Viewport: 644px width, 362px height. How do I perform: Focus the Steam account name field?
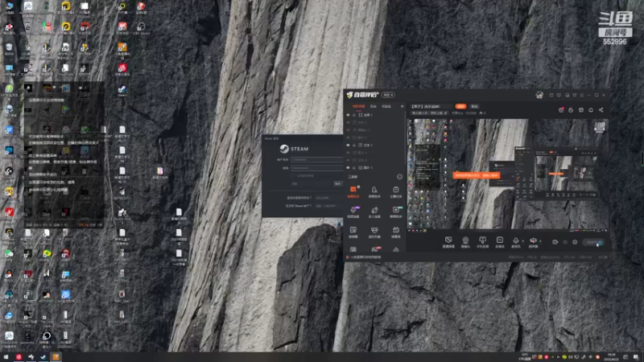pyautogui.click(x=316, y=159)
